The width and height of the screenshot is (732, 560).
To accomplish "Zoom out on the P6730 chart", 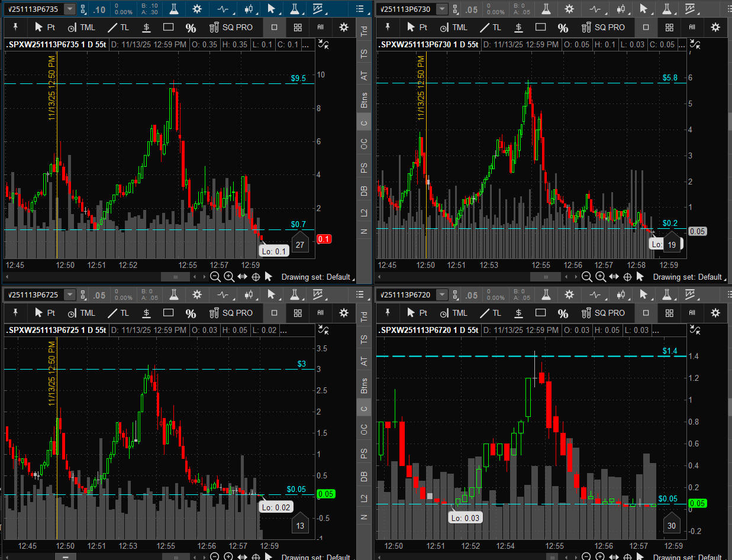I will tap(586, 277).
